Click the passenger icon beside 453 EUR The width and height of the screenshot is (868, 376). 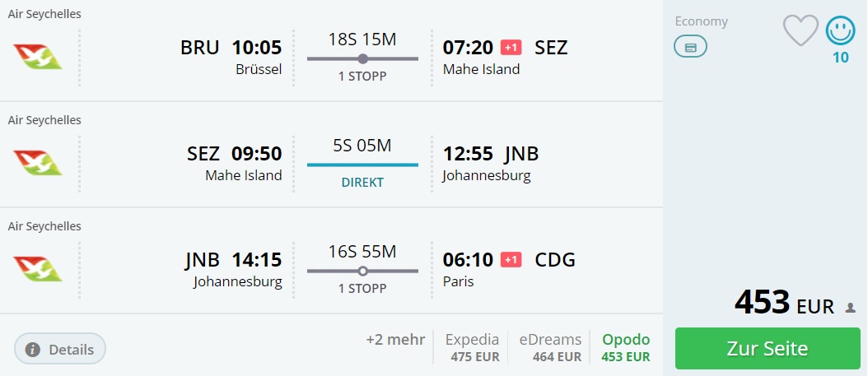click(851, 308)
